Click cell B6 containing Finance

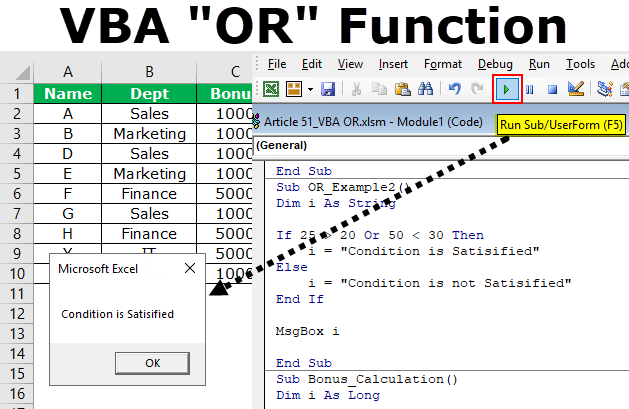(149, 194)
